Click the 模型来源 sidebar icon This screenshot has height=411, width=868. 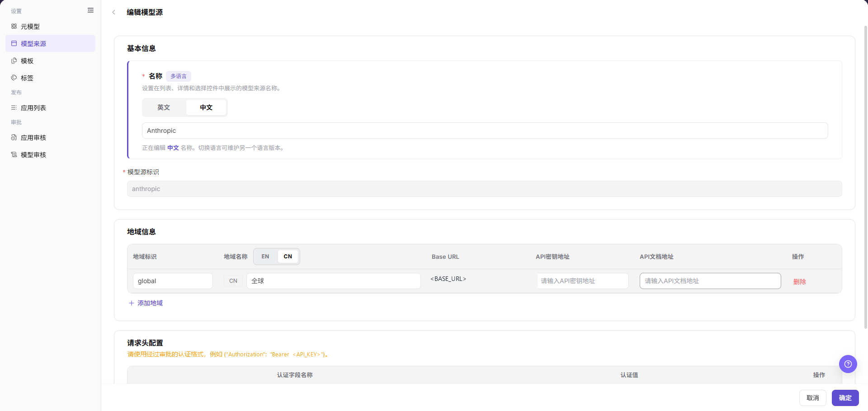(x=14, y=43)
